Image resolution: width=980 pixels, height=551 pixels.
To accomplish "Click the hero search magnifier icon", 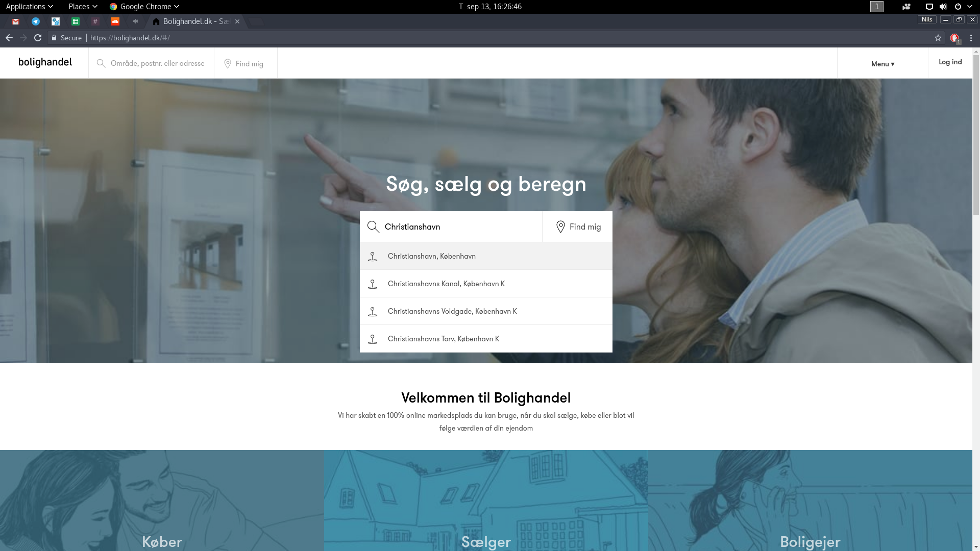I will pos(373,227).
